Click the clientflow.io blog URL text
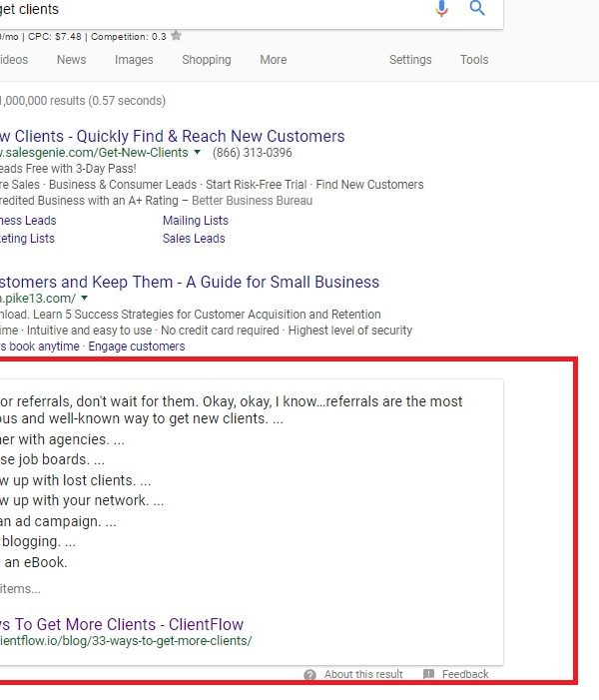This screenshot has width=599, height=700. (x=126, y=641)
